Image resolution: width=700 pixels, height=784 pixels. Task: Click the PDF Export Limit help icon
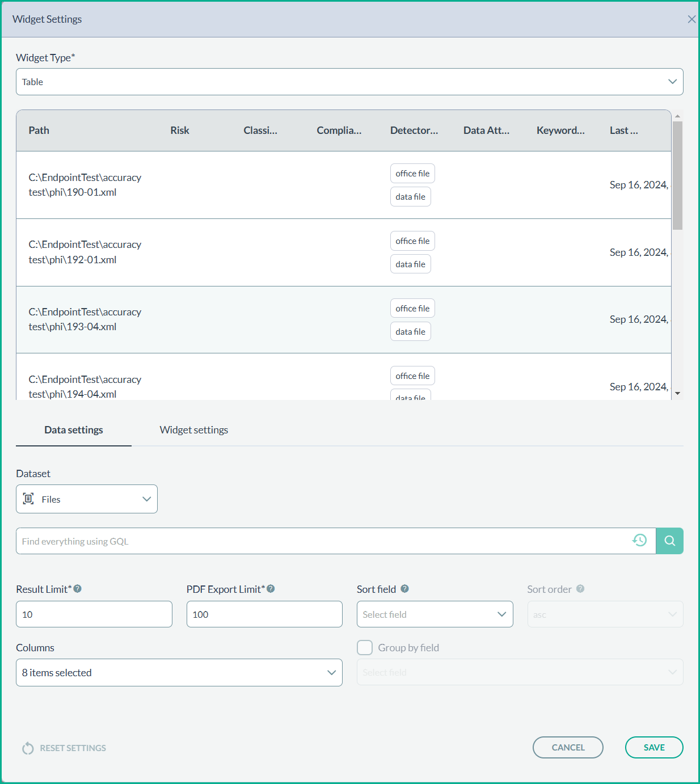tap(271, 589)
